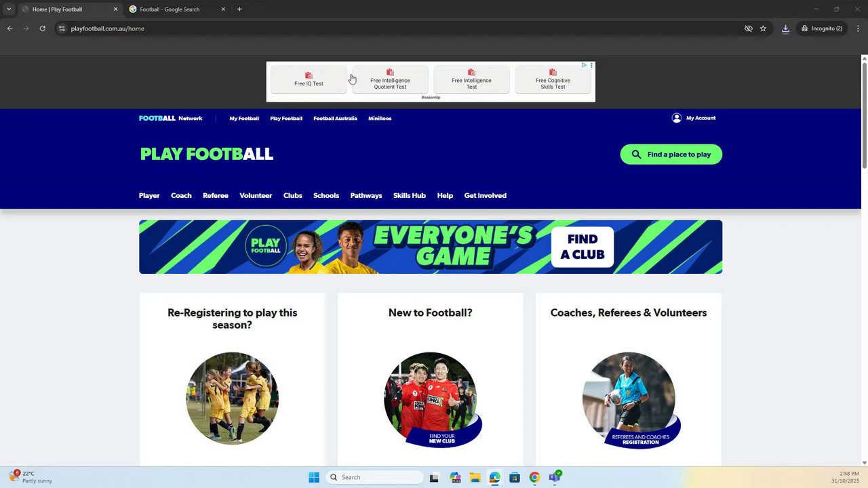868x488 pixels.
Task: Open the Player menu
Action: pos(149,196)
